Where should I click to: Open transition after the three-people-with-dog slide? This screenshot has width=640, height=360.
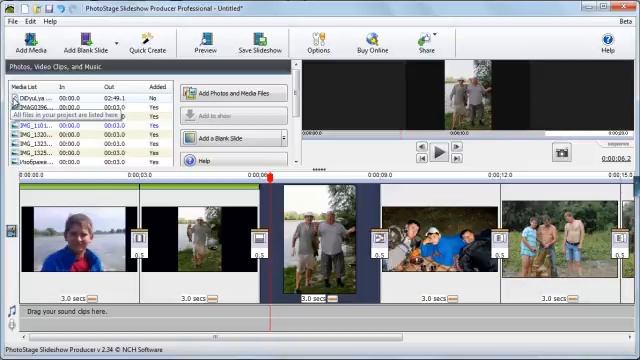620,243
